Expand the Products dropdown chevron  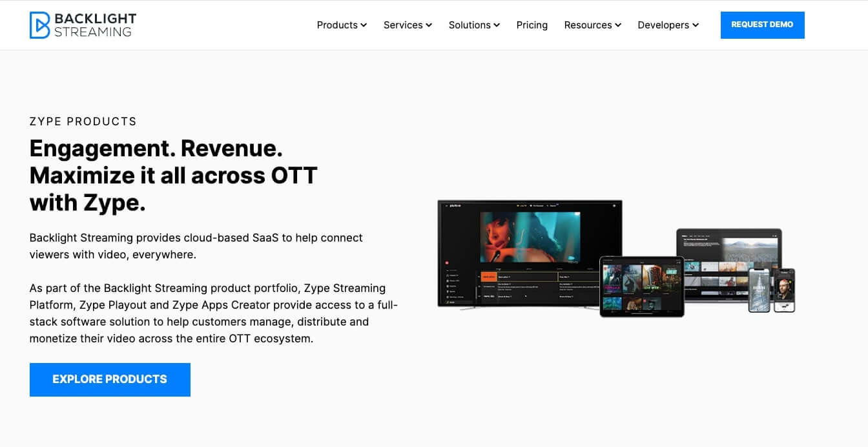(x=364, y=25)
